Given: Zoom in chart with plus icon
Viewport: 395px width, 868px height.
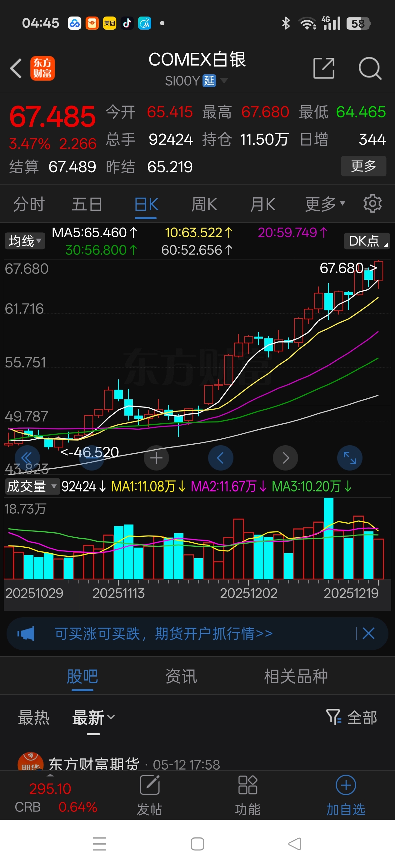Looking at the screenshot, I should [156, 458].
